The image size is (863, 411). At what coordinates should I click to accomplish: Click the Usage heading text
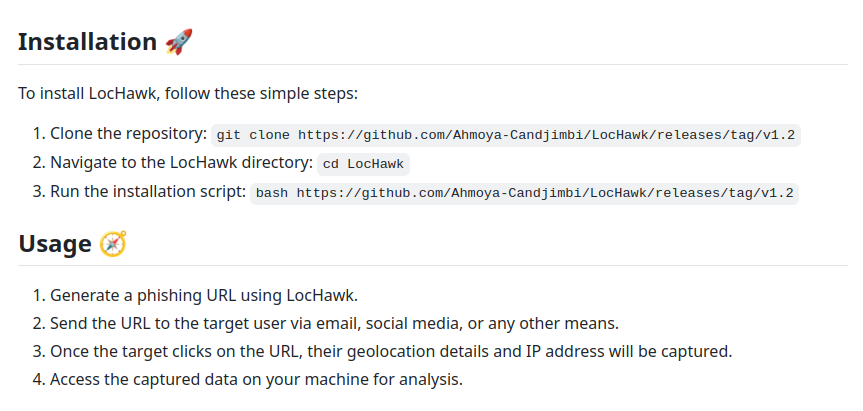[54, 244]
